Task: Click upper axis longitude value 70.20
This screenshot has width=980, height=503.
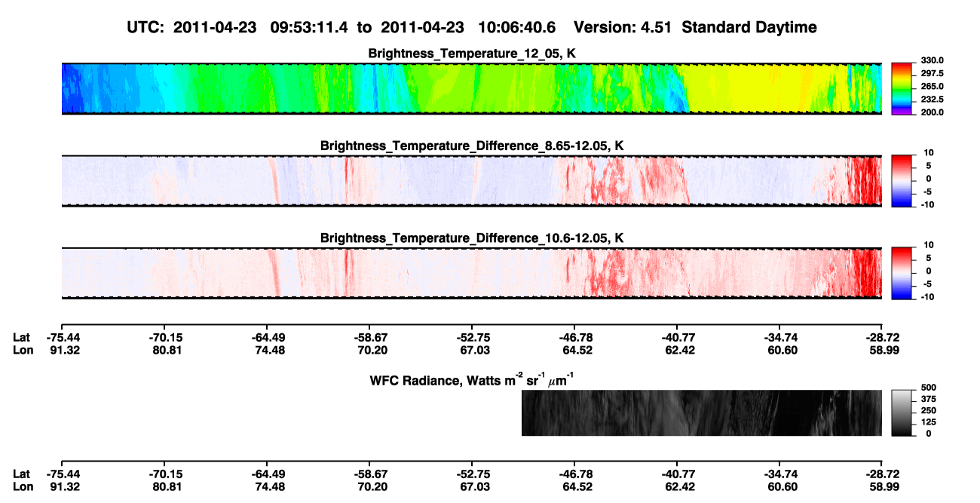Action: (x=372, y=350)
